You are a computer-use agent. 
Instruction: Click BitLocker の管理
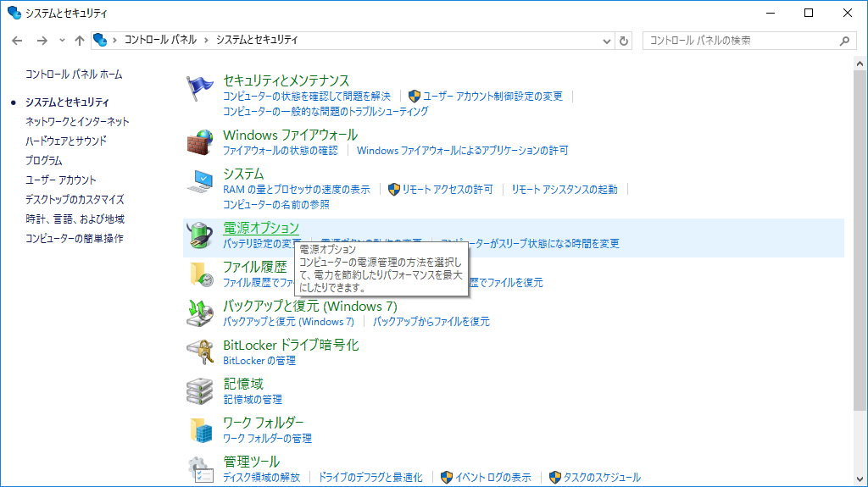(x=259, y=361)
